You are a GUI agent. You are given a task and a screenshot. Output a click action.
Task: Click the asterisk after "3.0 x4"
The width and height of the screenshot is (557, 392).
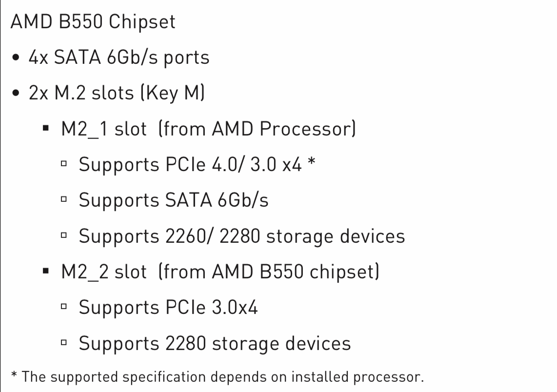click(310, 163)
